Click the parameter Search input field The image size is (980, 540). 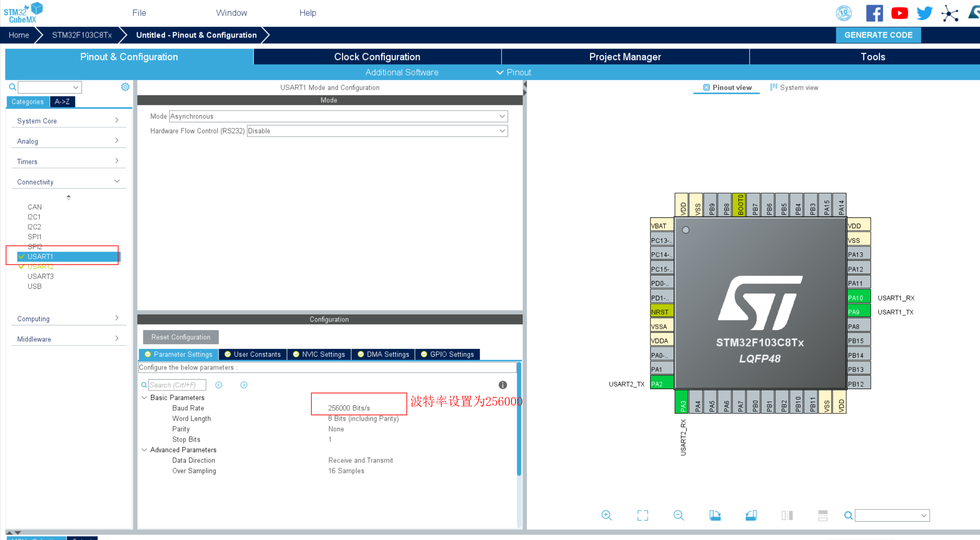(x=177, y=385)
